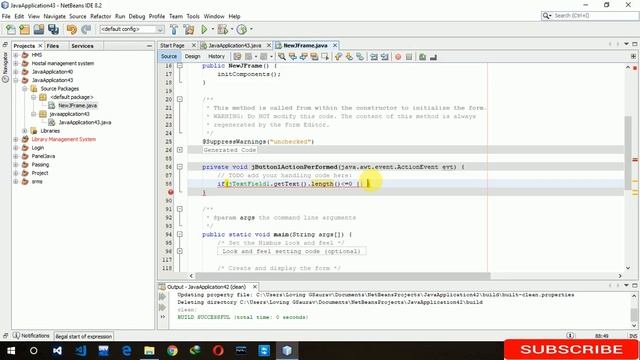Viewport: 640px width, 360px height.
Task: Expand the Look and feel code fold
Action: pos(180,251)
